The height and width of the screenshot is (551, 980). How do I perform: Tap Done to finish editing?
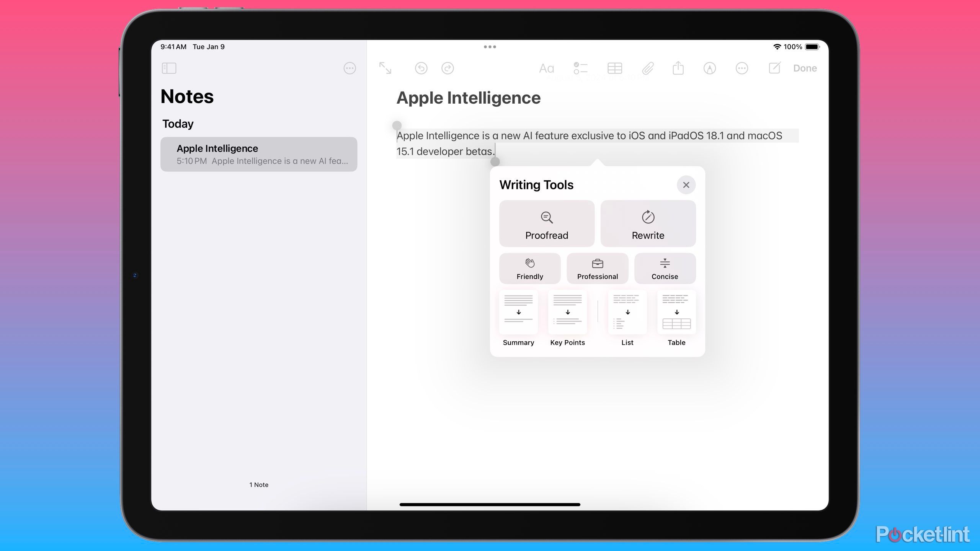805,68
